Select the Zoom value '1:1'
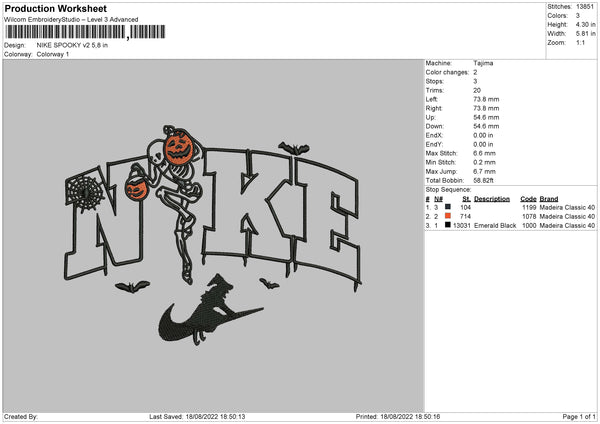600x424 pixels. tap(580, 42)
